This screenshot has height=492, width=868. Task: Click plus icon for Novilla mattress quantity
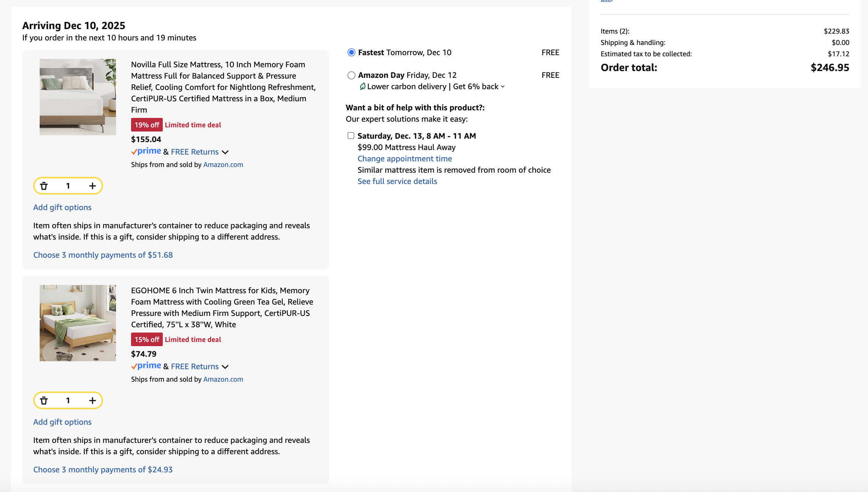point(93,186)
